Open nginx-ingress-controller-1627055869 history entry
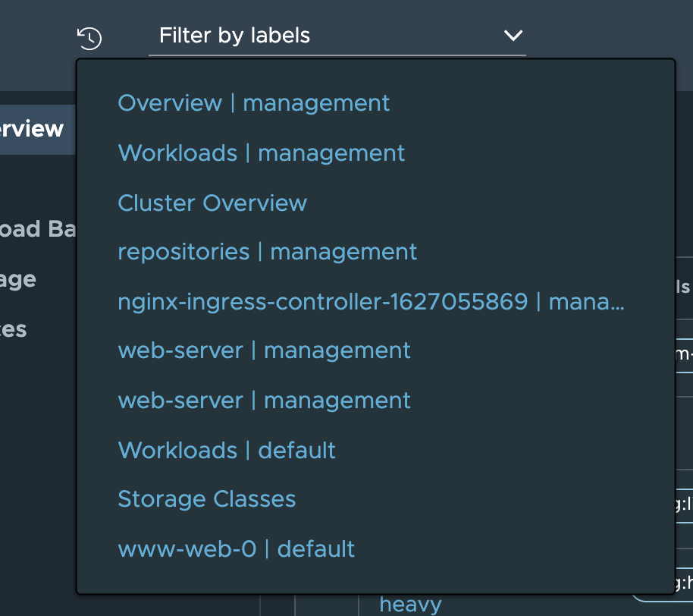The image size is (693, 616). click(372, 302)
